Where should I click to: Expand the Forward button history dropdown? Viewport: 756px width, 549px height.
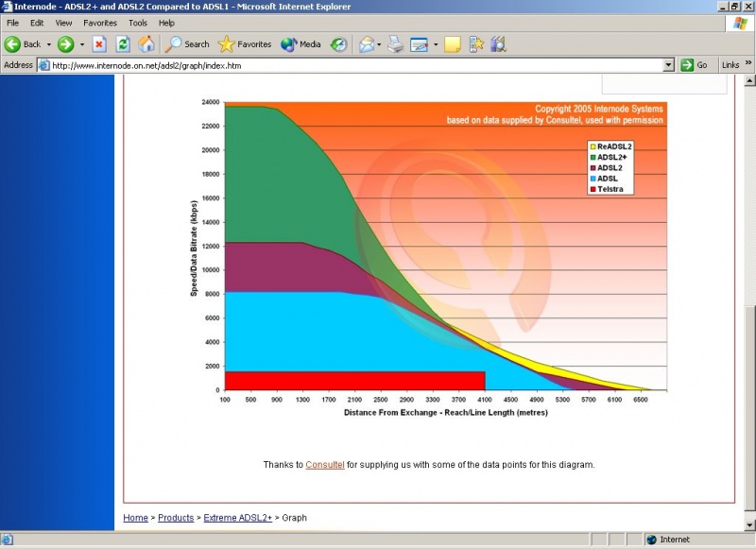pos(83,43)
